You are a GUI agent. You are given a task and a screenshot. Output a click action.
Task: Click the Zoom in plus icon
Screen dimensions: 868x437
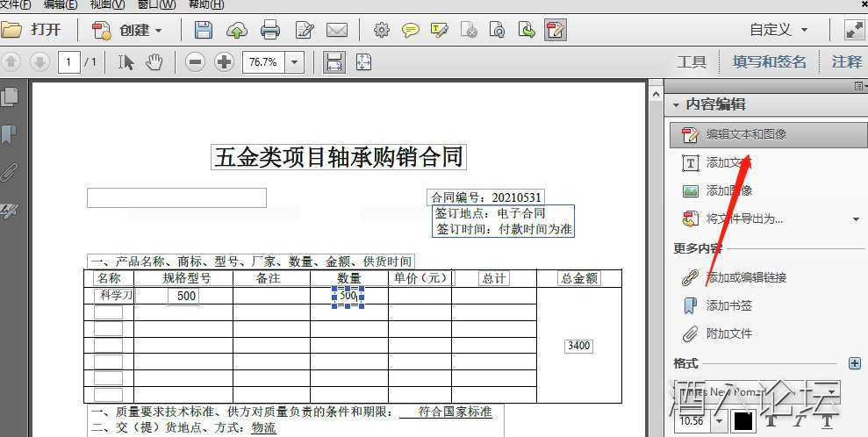click(x=225, y=62)
